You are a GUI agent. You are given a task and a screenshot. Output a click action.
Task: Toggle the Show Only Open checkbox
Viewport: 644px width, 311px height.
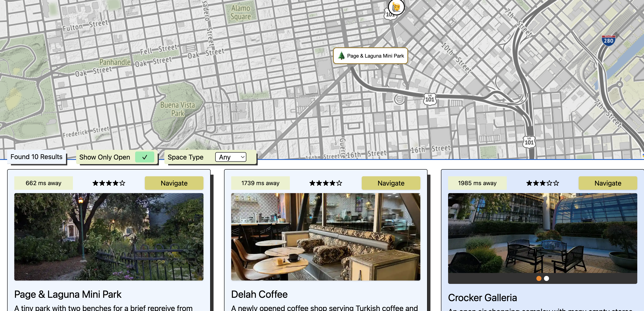145,157
